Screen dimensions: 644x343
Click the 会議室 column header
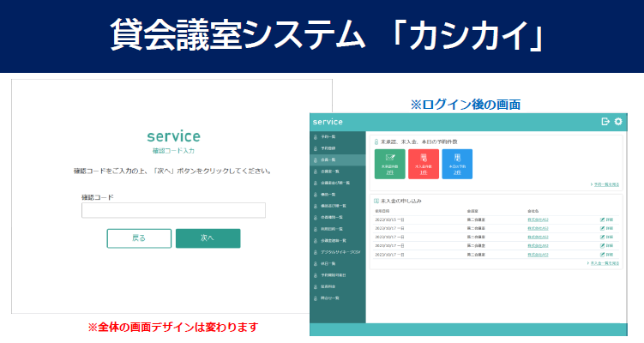(472, 211)
